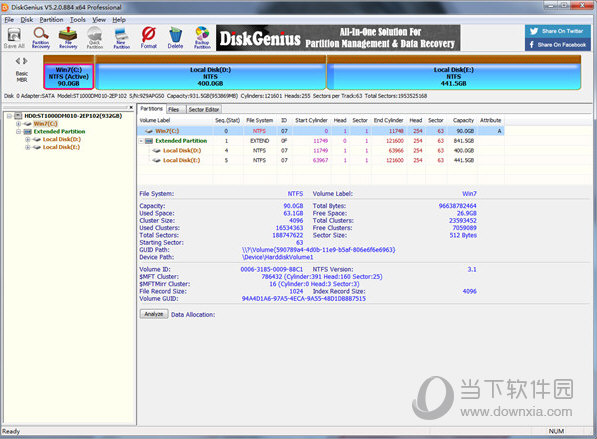The width and height of the screenshot is (597, 439).
Task: Open Quick Partition tool
Action: 95,38
